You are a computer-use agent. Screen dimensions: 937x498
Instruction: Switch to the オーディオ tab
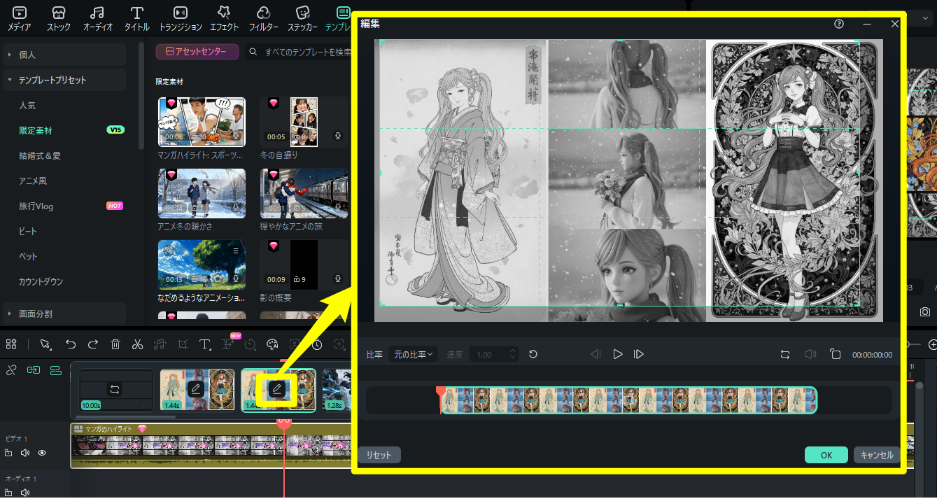[97, 19]
